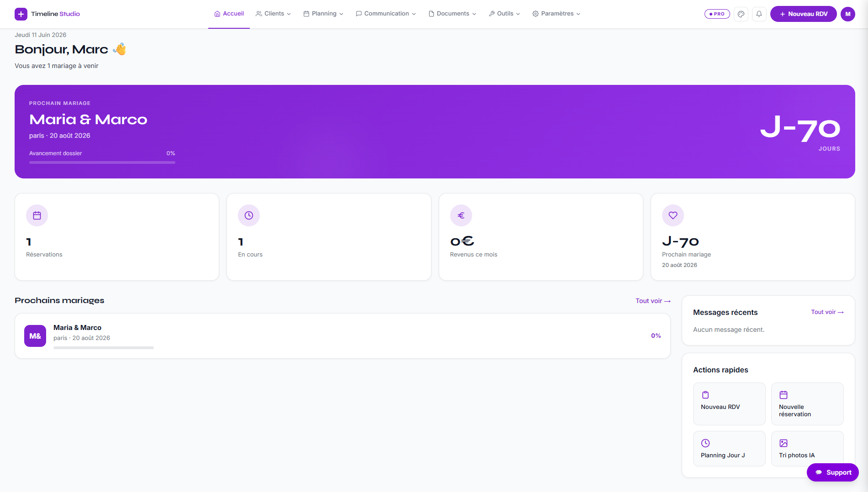Screen dimensions: 868x492
Task: Expand the Communication dropdown chevron
Action: click(414, 14)
